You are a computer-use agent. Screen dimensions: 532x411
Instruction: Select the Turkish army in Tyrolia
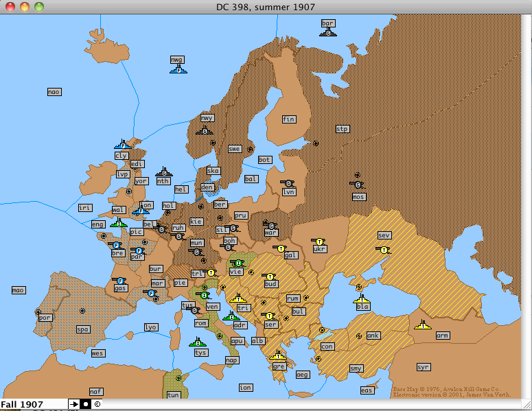coord(211,272)
